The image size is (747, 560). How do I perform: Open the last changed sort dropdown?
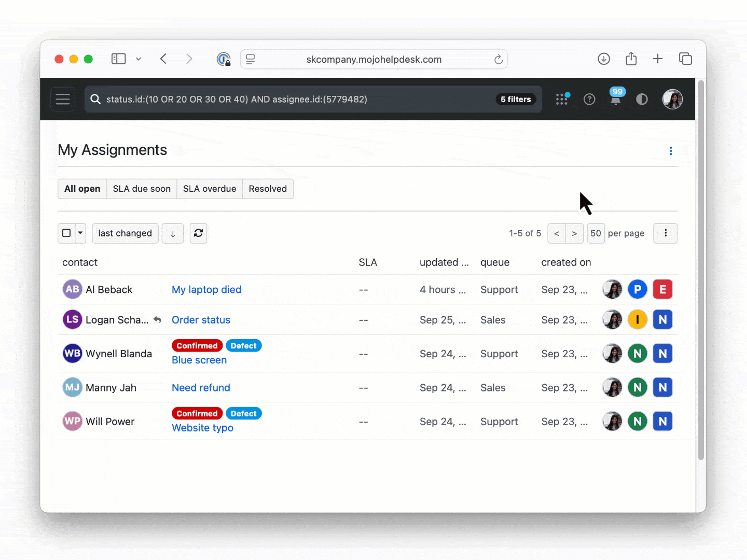tap(125, 233)
